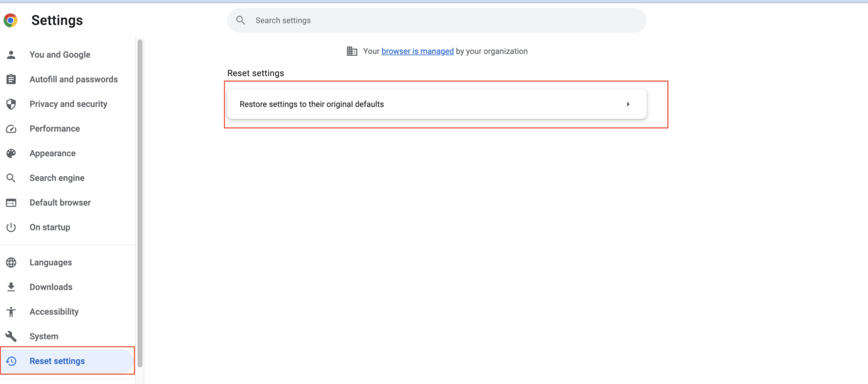The image size is (868, 384).
Task: Select Reset settings in the sidebar
Action: point(57,361)
